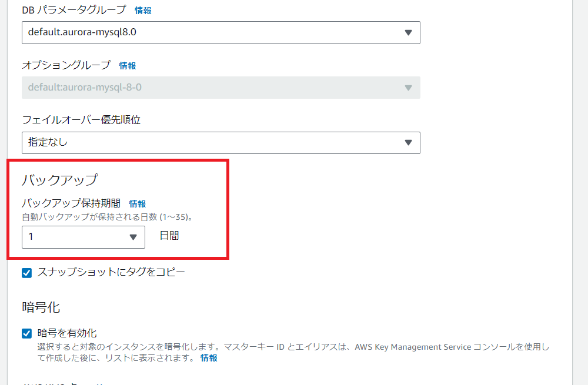Toggle the 暗号を有効化 checkbox
The image size is (588, 385).
[26, 333]
